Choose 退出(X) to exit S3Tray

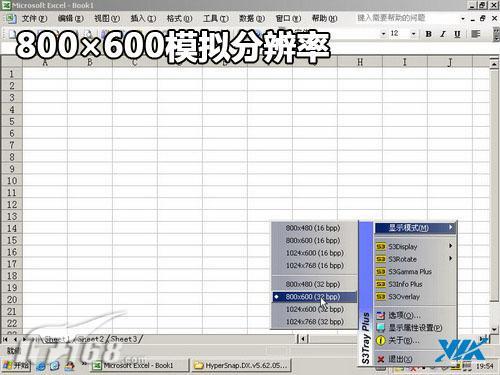pyautogui.click(x=415, y=359)
